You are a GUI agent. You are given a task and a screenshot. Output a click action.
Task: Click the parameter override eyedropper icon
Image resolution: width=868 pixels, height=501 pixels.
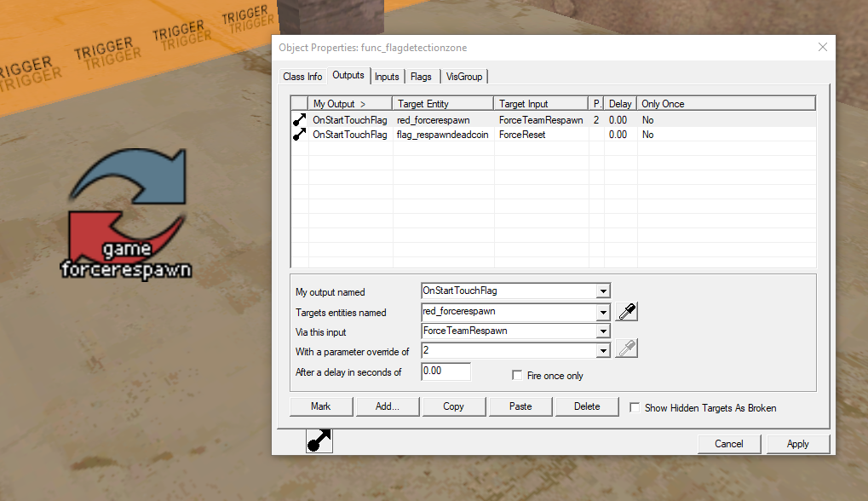[627, 348]
